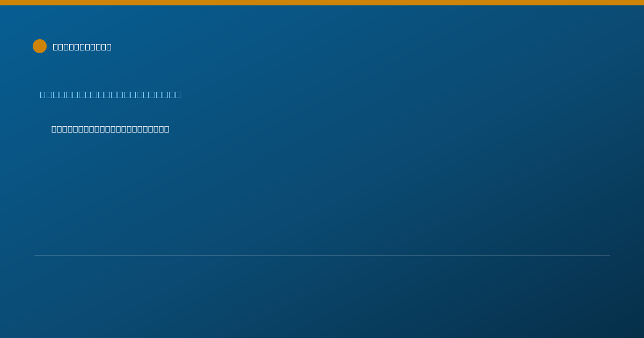
Task: Open the light blue headline text
Action: (x=111, y=94)
